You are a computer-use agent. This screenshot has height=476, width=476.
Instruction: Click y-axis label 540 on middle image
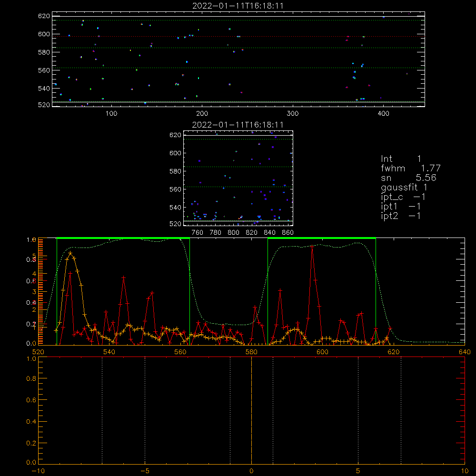click(x=175, y=208)
